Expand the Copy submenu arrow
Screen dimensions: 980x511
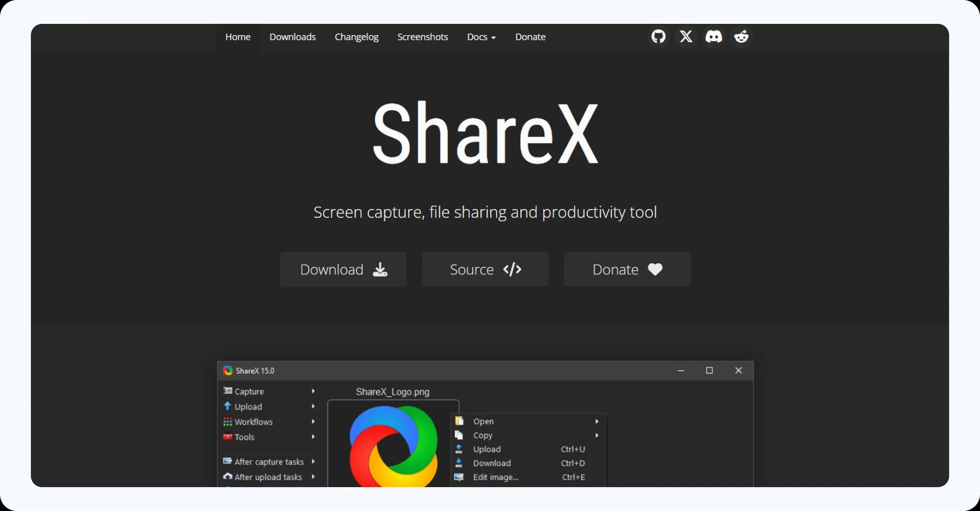[597, 435]
